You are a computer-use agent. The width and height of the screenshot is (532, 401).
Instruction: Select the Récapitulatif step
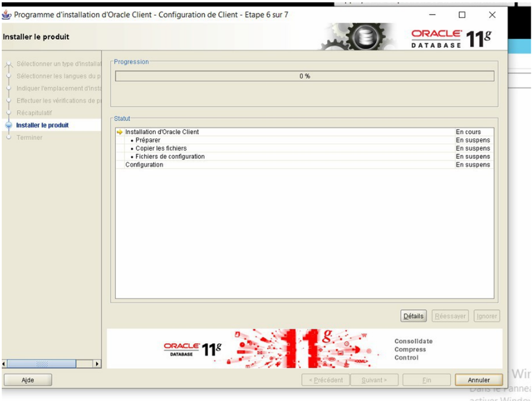(x=34, y=113)
